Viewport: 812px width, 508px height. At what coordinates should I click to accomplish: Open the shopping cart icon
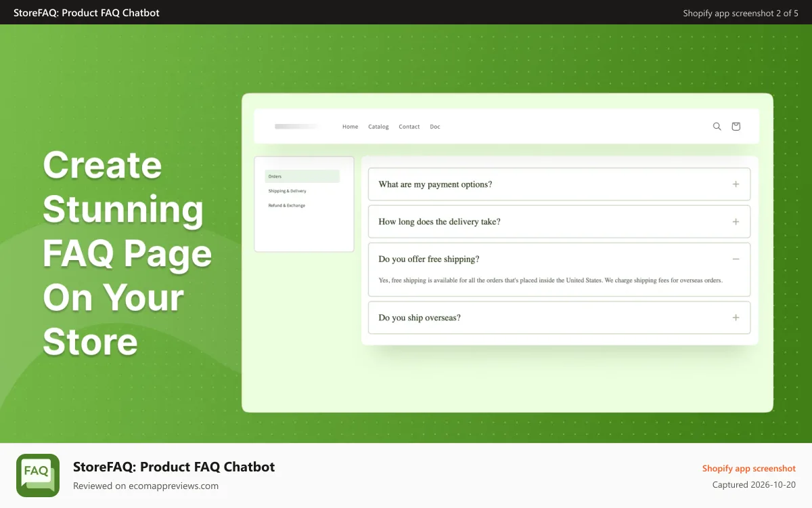point(736,127)
